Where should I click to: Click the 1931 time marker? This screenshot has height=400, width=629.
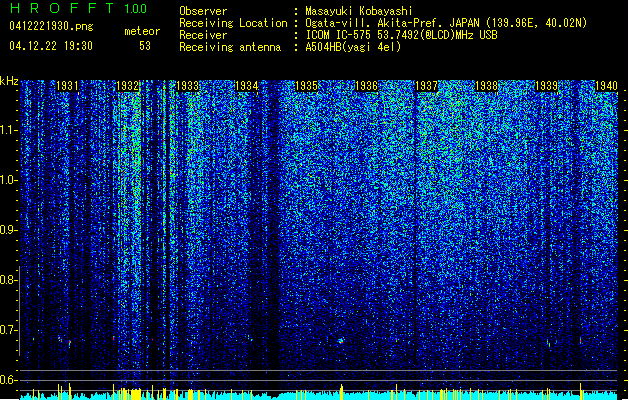[x=67, y=86]
